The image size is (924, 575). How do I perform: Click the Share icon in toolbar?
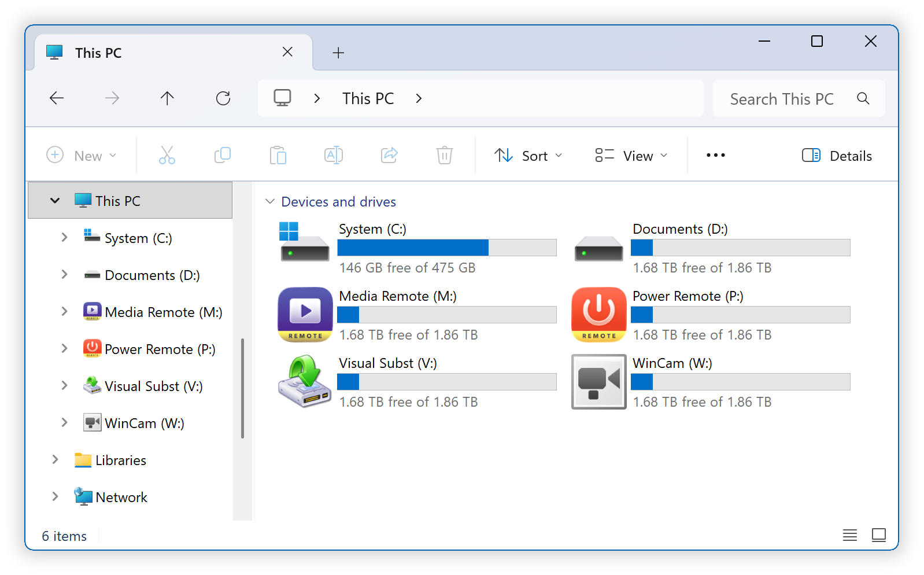[389, 156]
